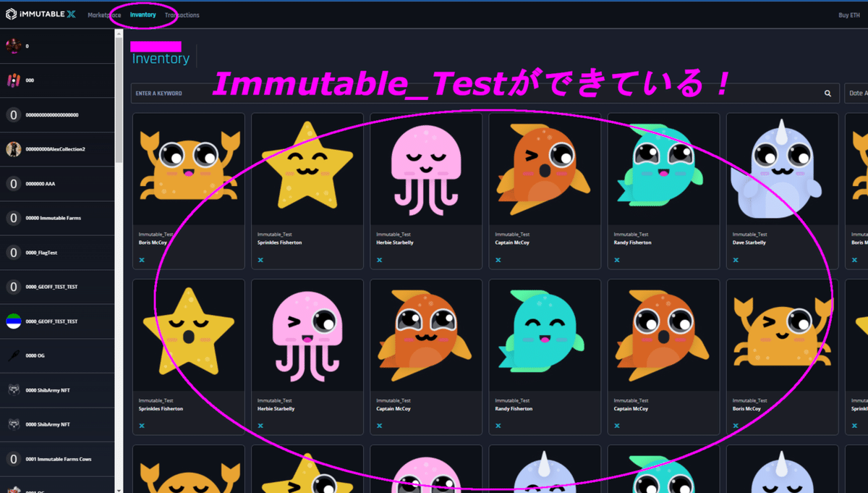Open the yawning star Sprinkles Fisherton thumbnail

[189, 335]
